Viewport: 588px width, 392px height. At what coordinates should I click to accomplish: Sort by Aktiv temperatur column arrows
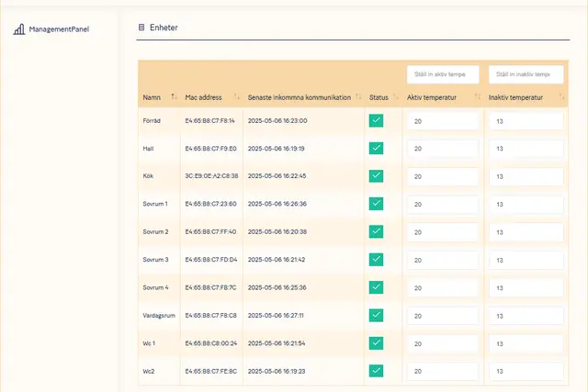pyautogui.click(x=477, y=96)
